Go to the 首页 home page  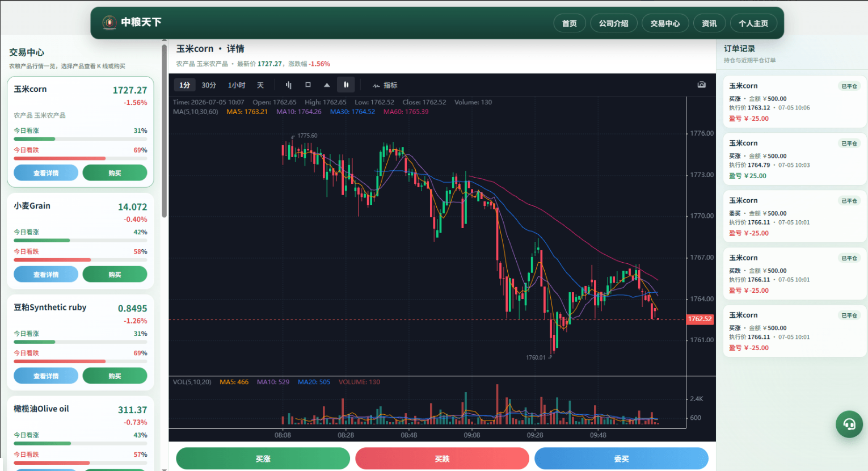(570, 23)
